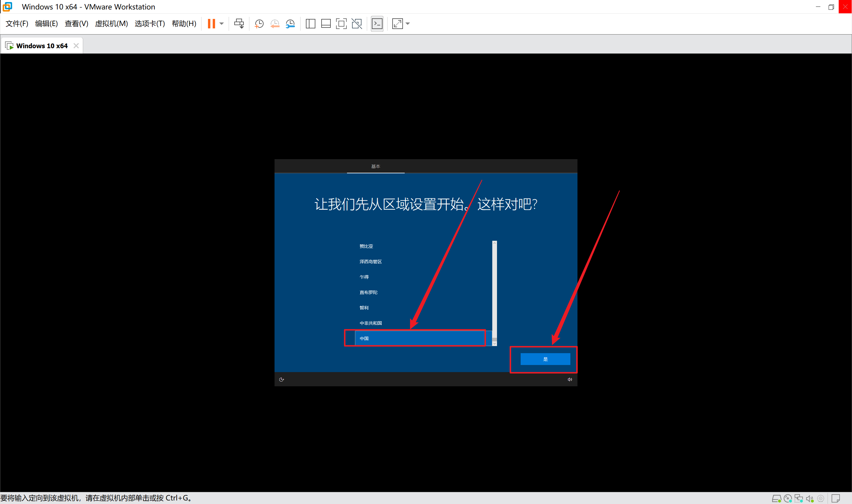Expand the pause power options dropdown arrow
The width and height of the screenshot is (852, 504).
(222, 23)
